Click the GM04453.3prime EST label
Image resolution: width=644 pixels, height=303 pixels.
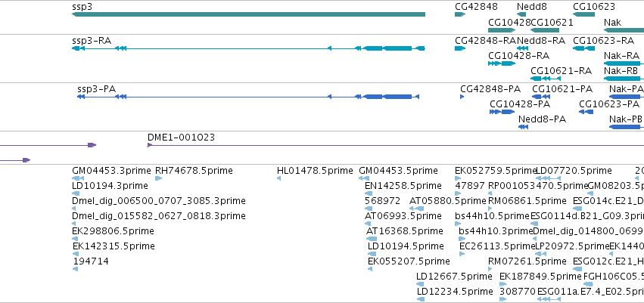point(112,171)
